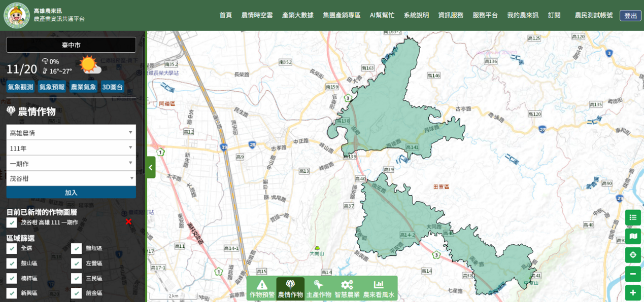Click the map basemap icon on right
Image resolution: width=644 pixels, height=302 pixels.
point(633,236)
